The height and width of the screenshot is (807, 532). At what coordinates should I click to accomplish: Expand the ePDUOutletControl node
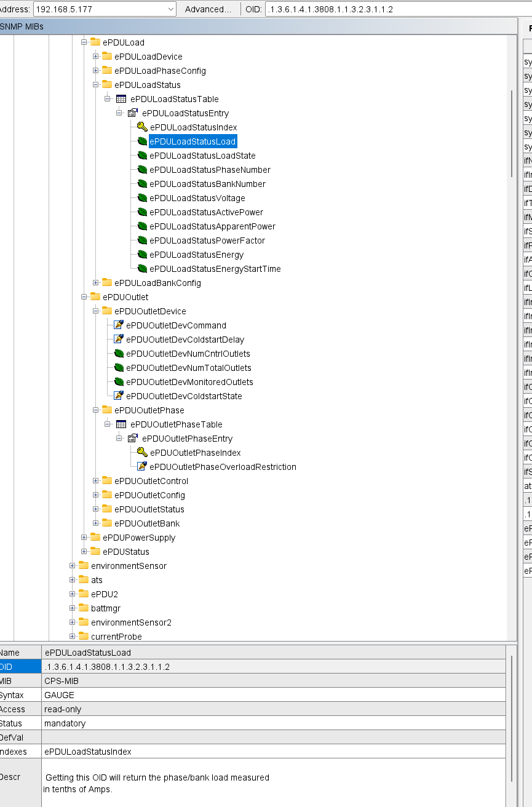[95, 481]
